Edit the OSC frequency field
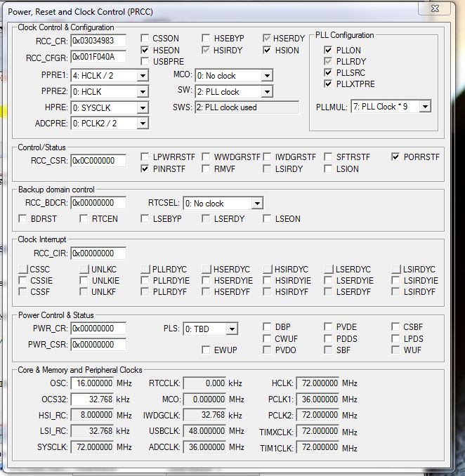This screenshot has height=476, width=465. (x=92, y=383)
